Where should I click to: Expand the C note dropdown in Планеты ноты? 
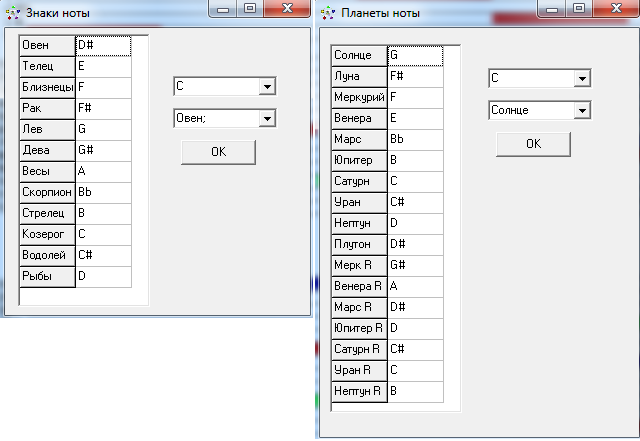pyautogui.click(x=581, y=78)
